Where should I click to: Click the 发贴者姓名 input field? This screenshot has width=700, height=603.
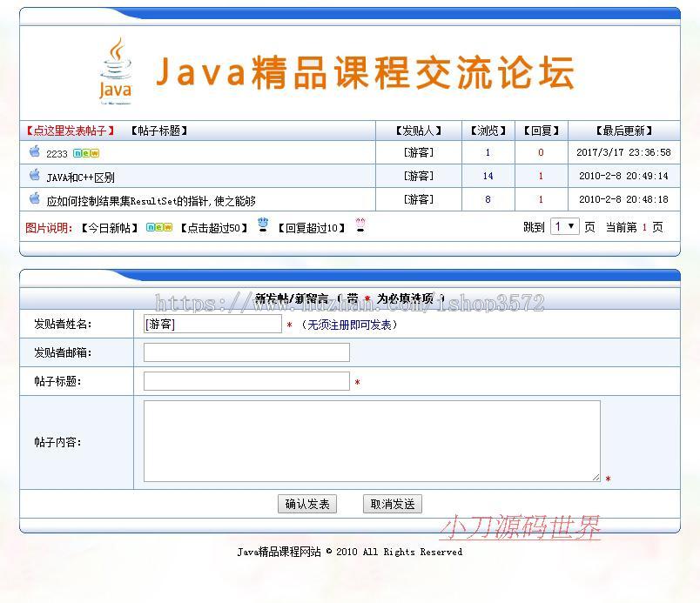click(212, 324)
